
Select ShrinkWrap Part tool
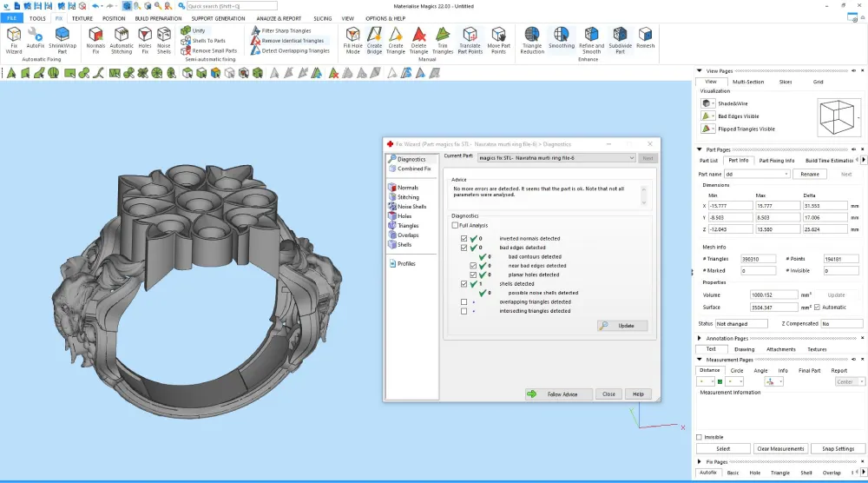[62, 41]
